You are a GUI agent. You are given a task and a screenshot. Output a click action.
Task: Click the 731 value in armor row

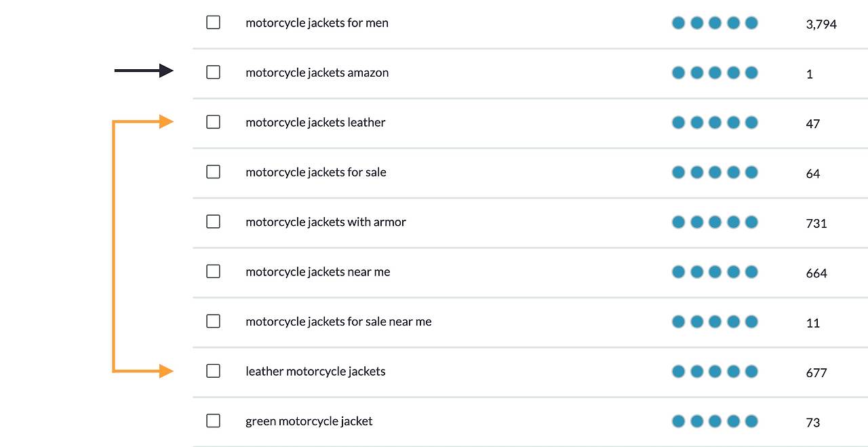[x=816, y=223]
